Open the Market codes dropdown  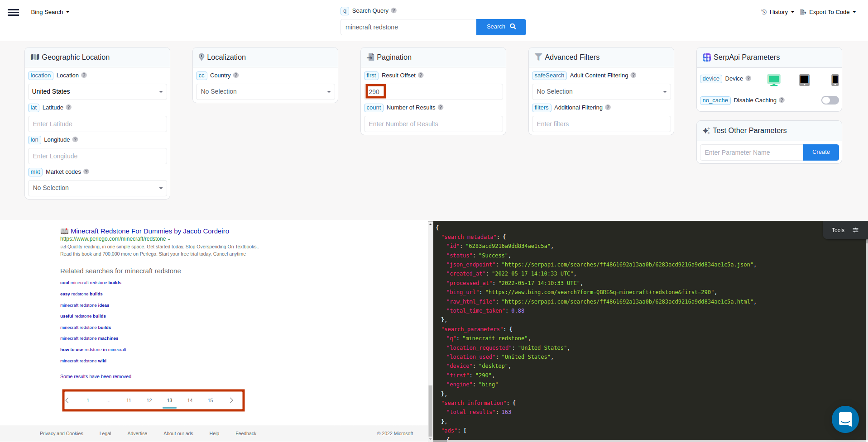pos(97,188)
